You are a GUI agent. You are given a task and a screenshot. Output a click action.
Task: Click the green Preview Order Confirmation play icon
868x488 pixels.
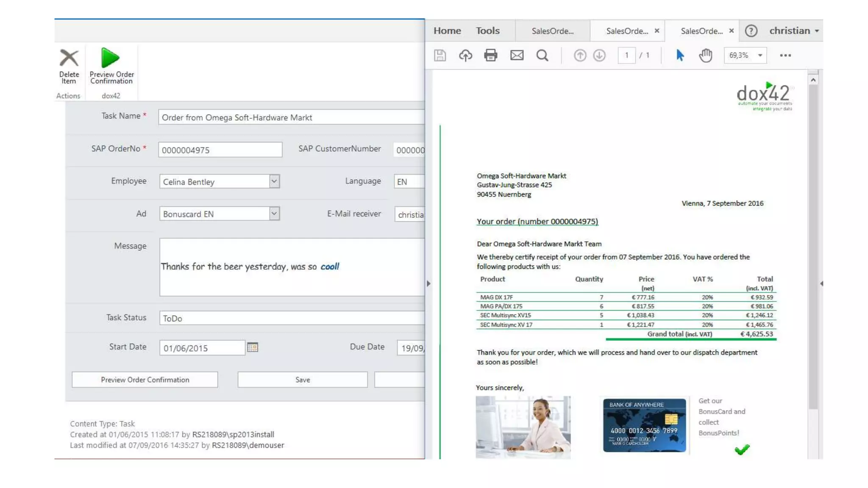[110, 58]
